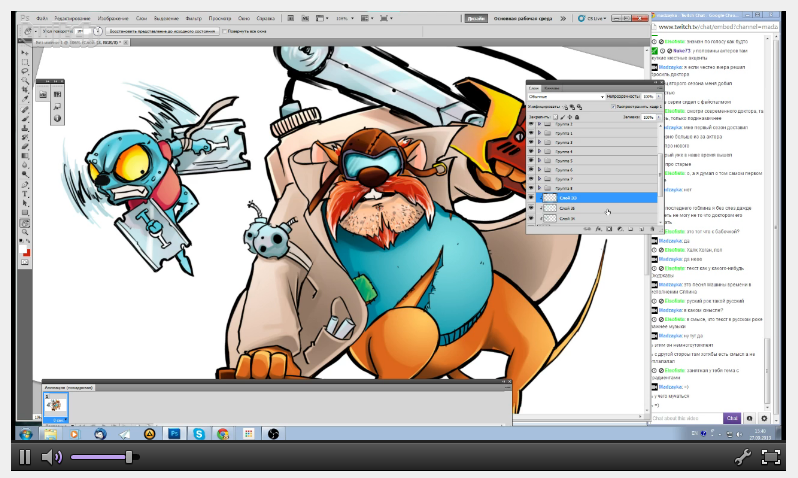This screenshot has width=798, height=478.
Task: Select the Lasso tool
Action: (x=24, y=71)
